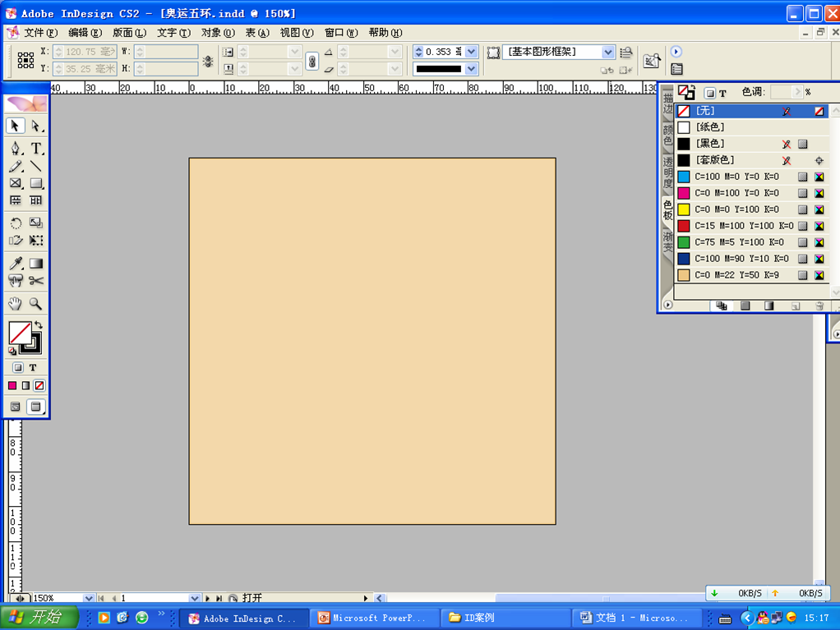
Task: Toggle constrain proportions chain link
Action: click(x=312, y=61)
